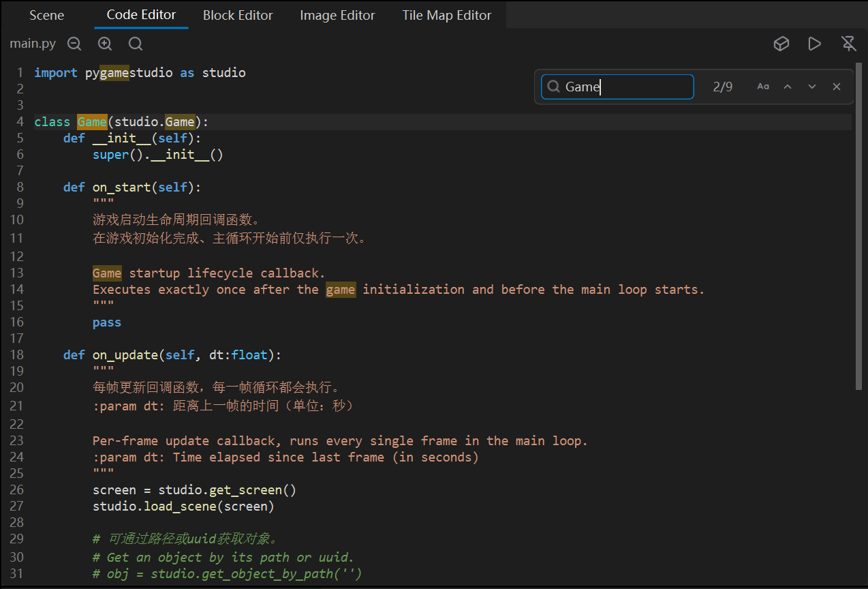Viewport: 868px width, 589px height.
Task: Click comment 游戏启动生命周期回调函数
Action: [x=176, y=220]
